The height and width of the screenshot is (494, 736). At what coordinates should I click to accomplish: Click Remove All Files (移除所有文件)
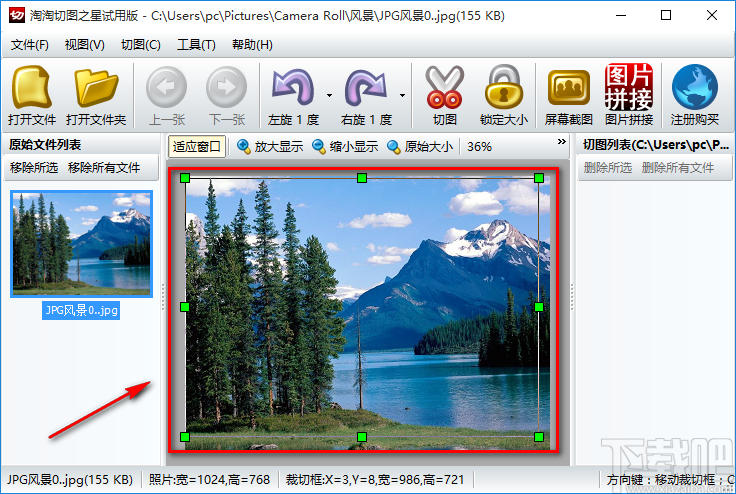[x=104, y=168]
